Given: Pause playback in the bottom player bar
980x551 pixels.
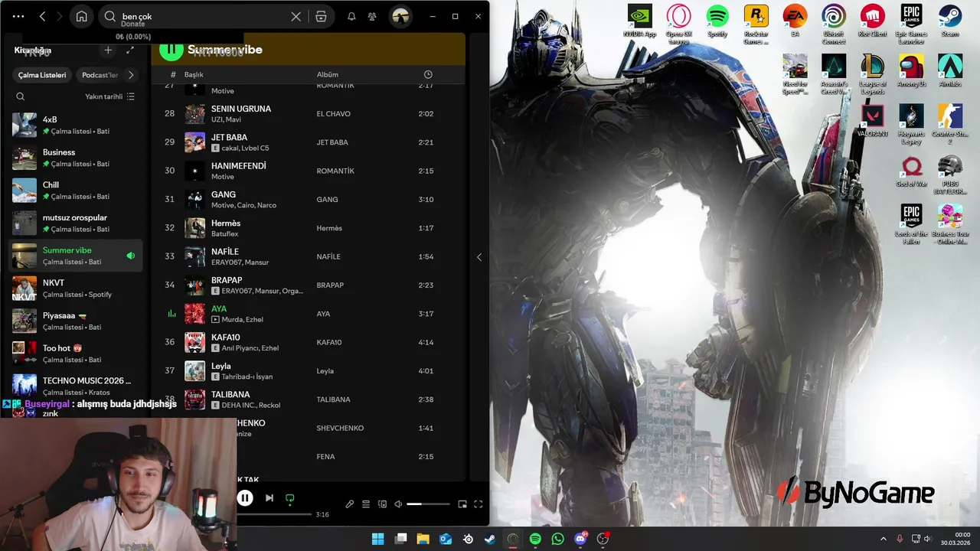Looking at the screenshot, I should (x=245, y=498).
